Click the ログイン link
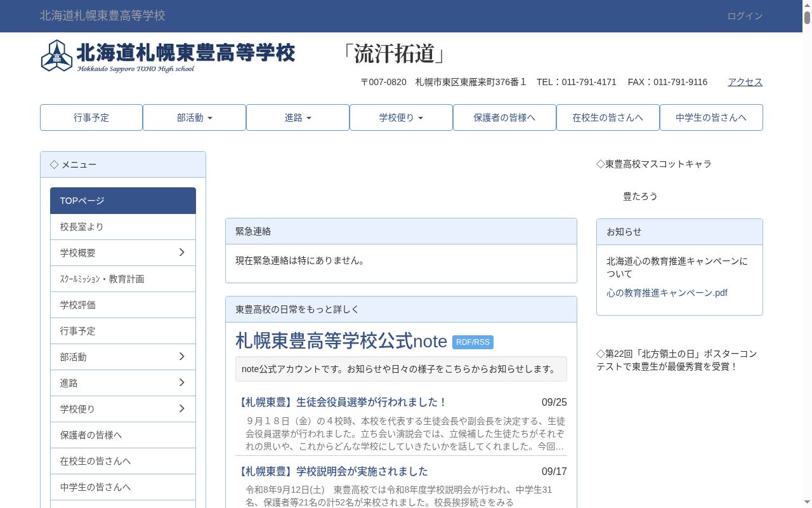Viewport: 812px width, 508px height. (745, 16)
